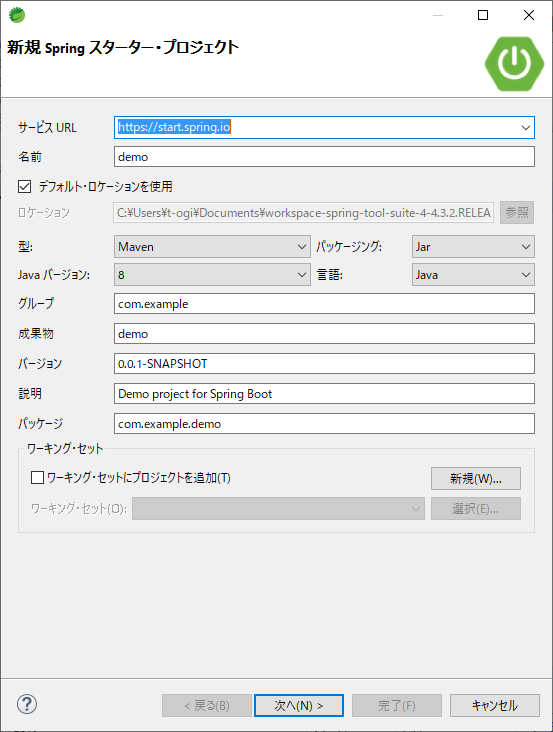Click the green Spring Boot power logo
Screen dimensions: 553x732
point(514,63)
